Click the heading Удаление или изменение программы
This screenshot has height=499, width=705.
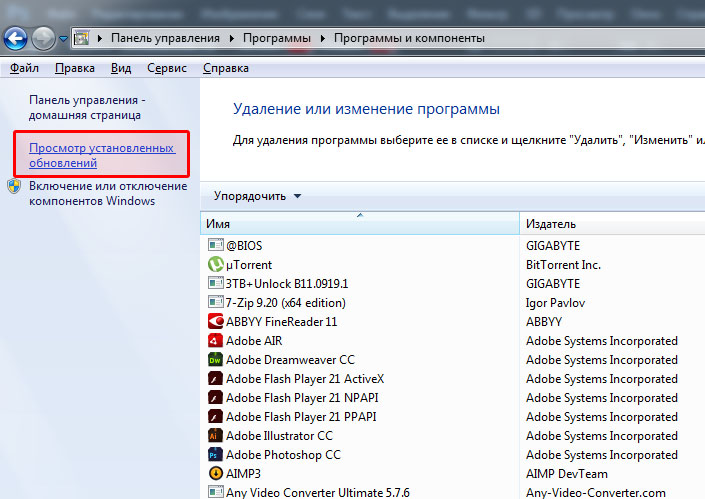click(366, 109)
